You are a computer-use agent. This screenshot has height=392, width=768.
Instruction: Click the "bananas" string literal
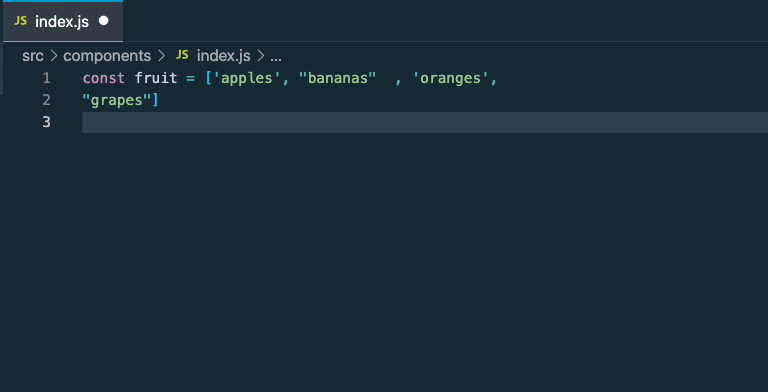[x=337, y=78]
